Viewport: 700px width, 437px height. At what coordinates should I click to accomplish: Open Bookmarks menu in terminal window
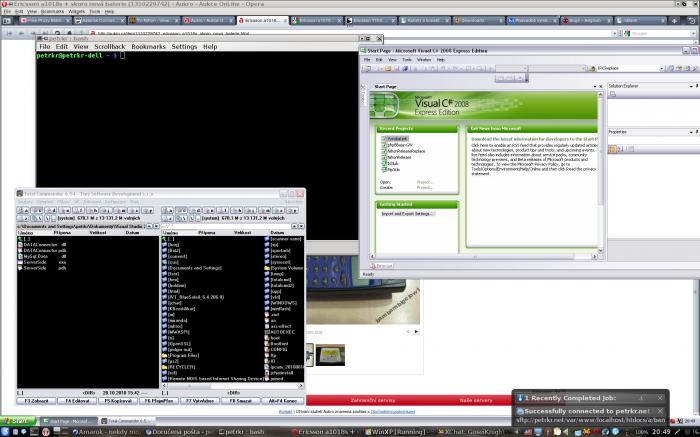pyautogui.click(x=148, y=46)
